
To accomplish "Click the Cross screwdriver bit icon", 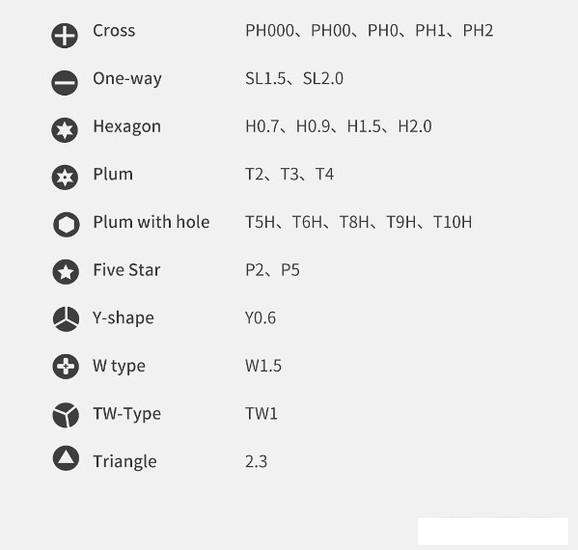I will (x=65, y=36).
